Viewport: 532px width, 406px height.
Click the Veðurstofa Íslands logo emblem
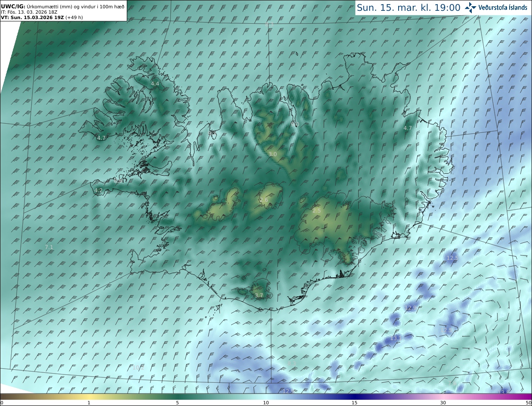[471, 7]
